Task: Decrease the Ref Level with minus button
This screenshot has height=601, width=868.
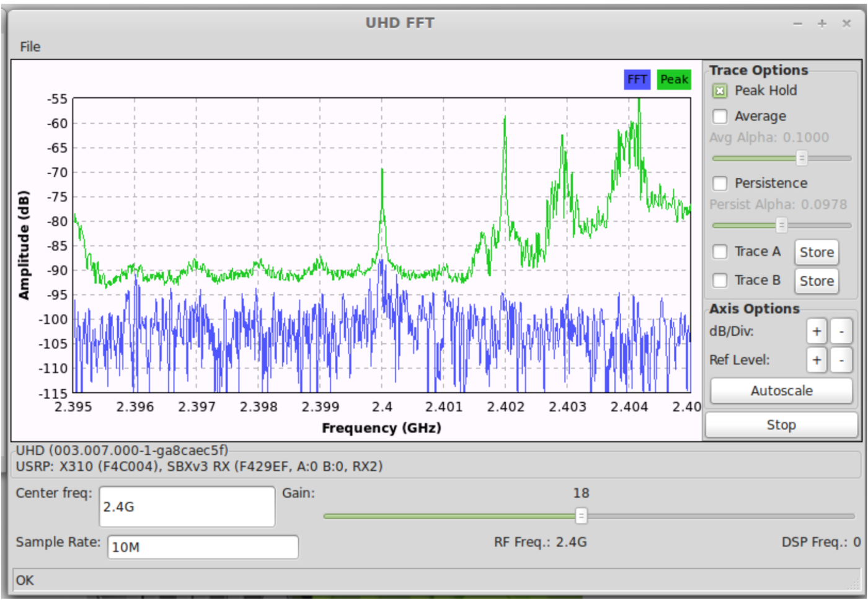Action: click(841, 360)
